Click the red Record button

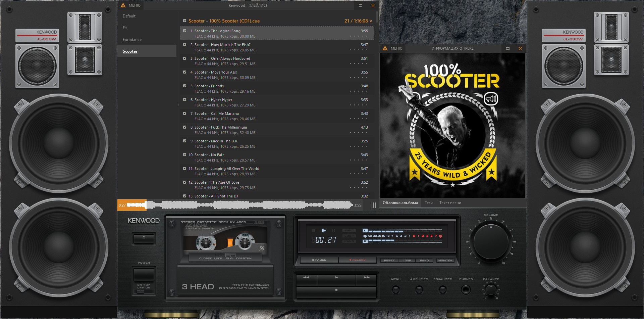point(358,260)
